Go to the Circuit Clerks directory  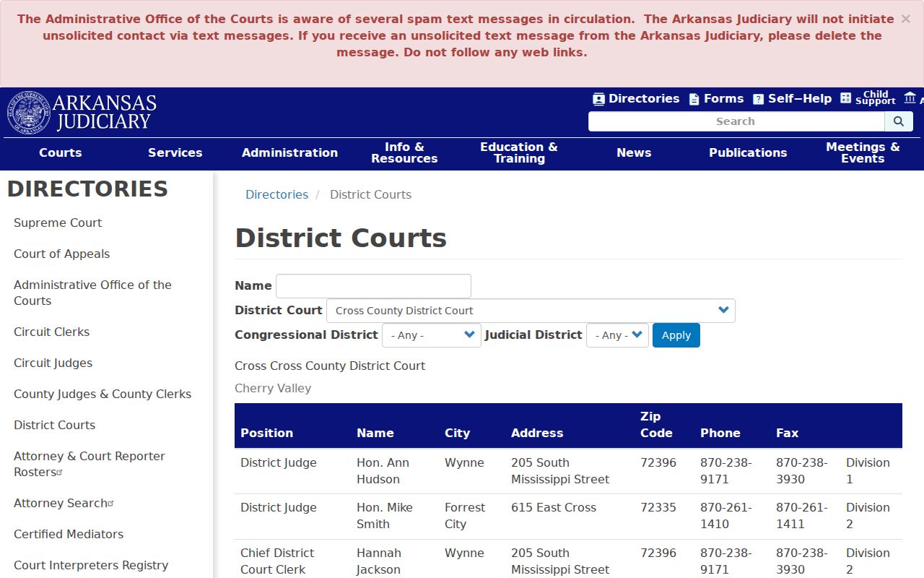coord(51,332)
